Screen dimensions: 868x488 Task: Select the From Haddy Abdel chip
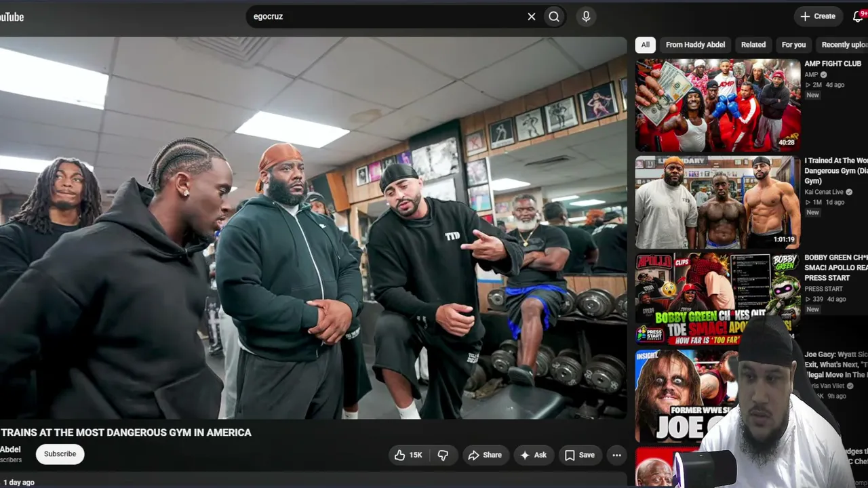[x=695, y=45]
